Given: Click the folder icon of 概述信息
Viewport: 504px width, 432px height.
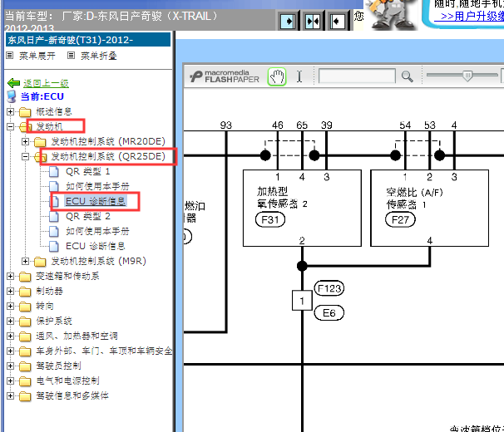Looking at the screenshot, I should (25, 112).
